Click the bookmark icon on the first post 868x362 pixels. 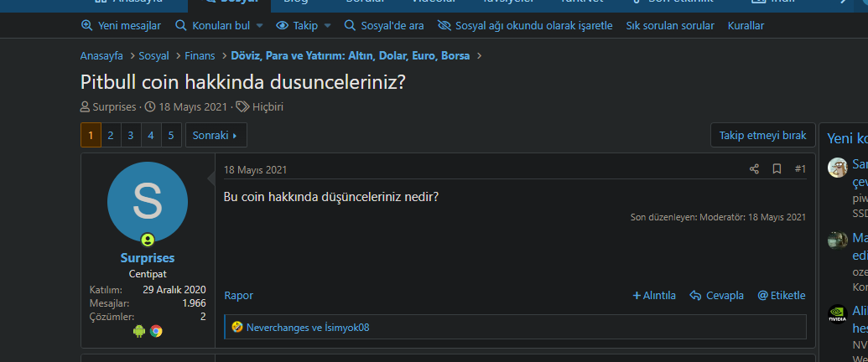[x=777, y=169]
